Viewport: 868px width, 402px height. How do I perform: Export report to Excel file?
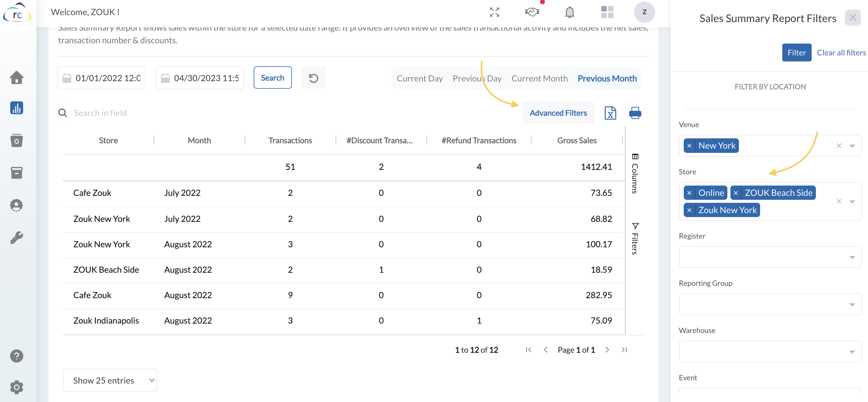[610, 113]
